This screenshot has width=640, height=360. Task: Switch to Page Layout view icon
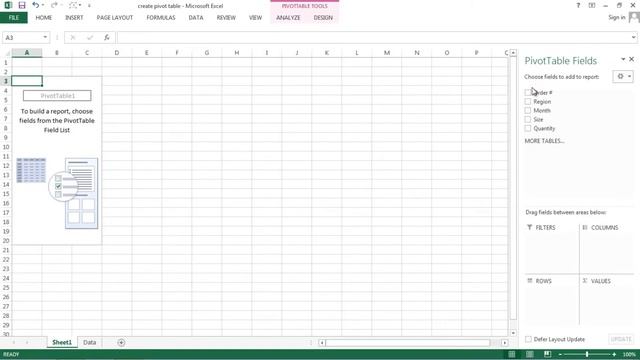[529, 354]
